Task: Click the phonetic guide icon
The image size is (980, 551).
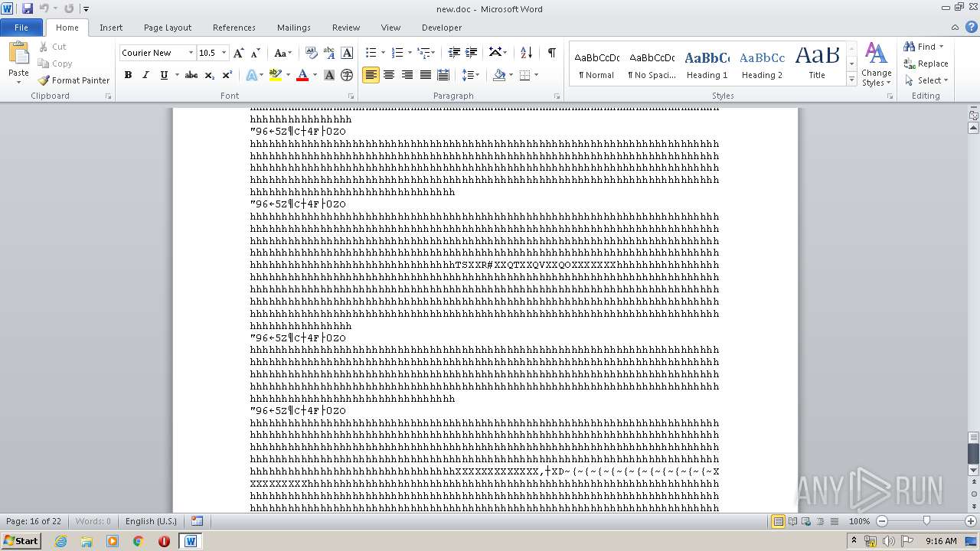Action: 329,53
